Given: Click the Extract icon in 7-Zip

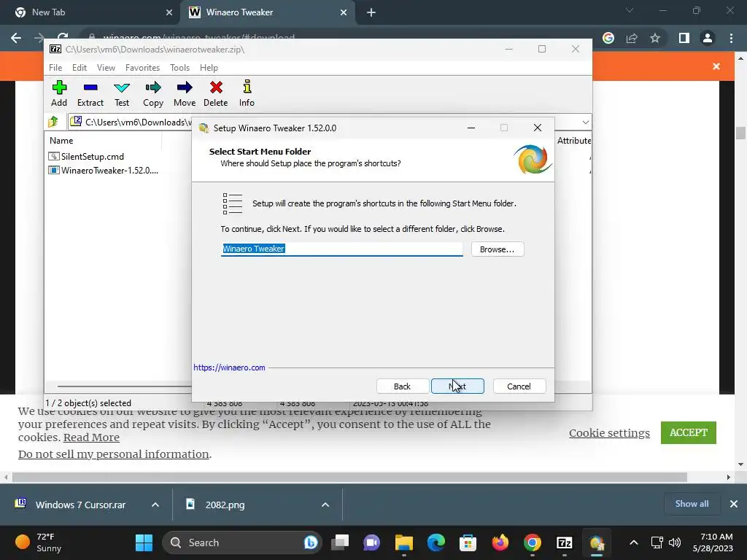Looking at the screenshot, I should pyautogui.click(x=90, y=93).
